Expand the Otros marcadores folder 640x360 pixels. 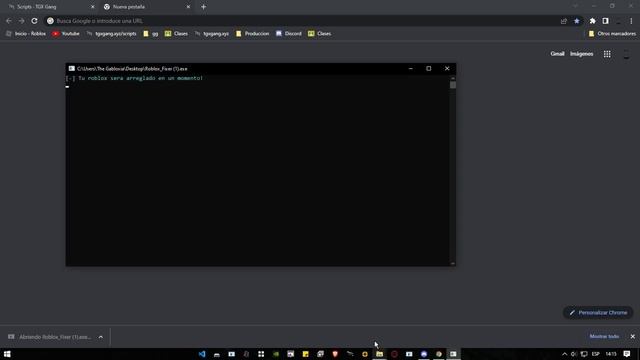[612, 33]
